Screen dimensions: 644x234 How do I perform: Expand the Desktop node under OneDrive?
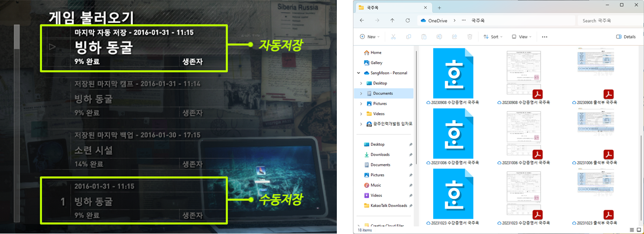click(361, 83)
